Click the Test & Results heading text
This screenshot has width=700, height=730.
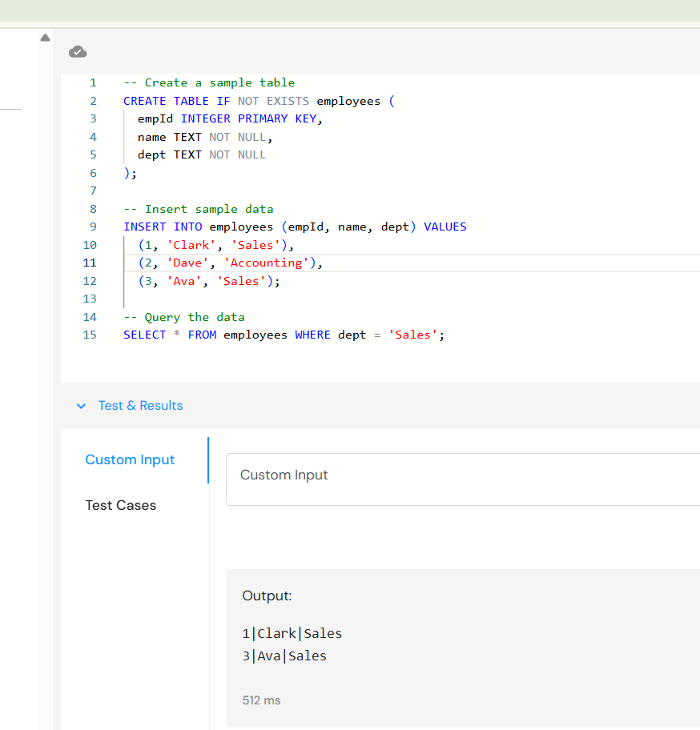[140, 406]
